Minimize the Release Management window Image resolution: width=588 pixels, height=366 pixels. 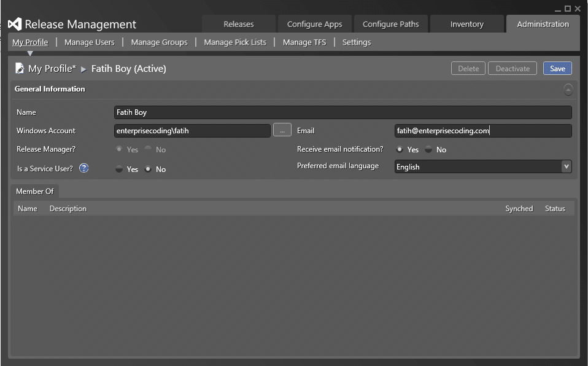[x=558, y=9]
